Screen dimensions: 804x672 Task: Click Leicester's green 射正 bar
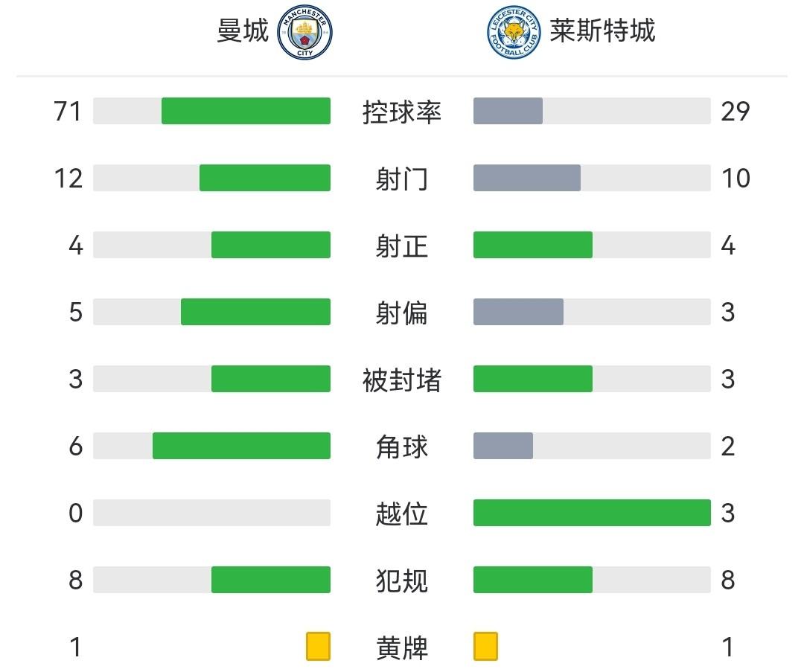(x=532, y=245)
